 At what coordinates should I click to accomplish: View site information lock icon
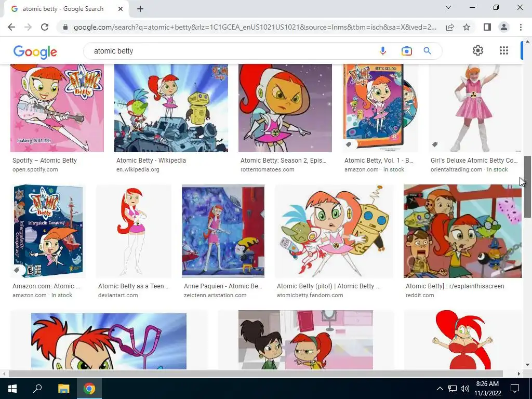pos(65,27)
